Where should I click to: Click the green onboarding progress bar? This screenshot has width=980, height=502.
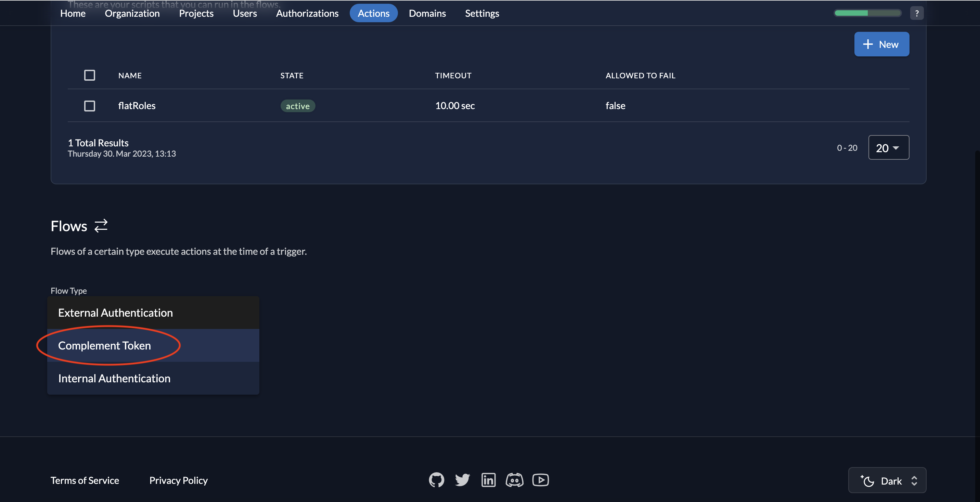[x=867, y=13]
